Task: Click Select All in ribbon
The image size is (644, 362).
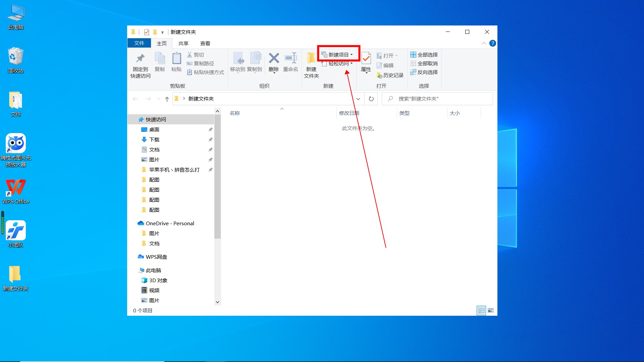Action: (x=424, y=55)
